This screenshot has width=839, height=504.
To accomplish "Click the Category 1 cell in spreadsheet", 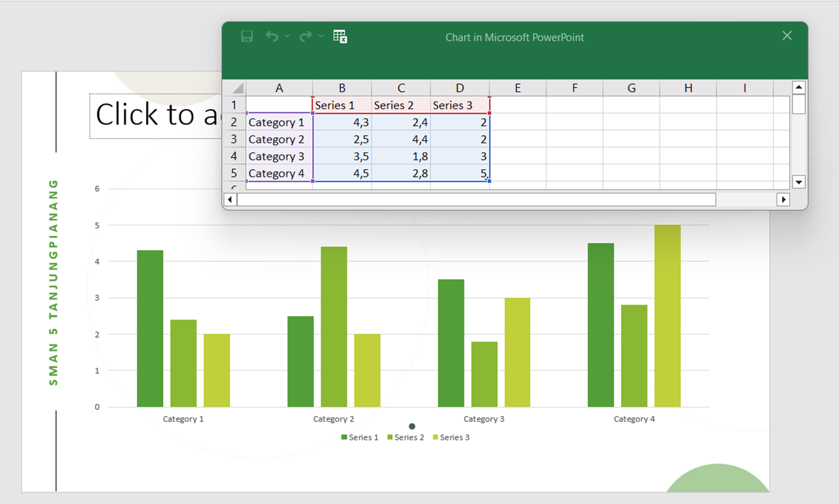I will 279,122.
